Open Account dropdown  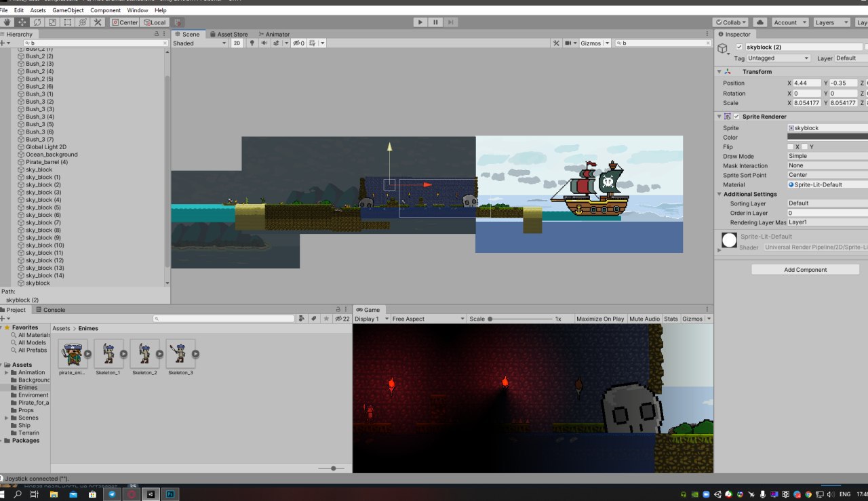789,22
